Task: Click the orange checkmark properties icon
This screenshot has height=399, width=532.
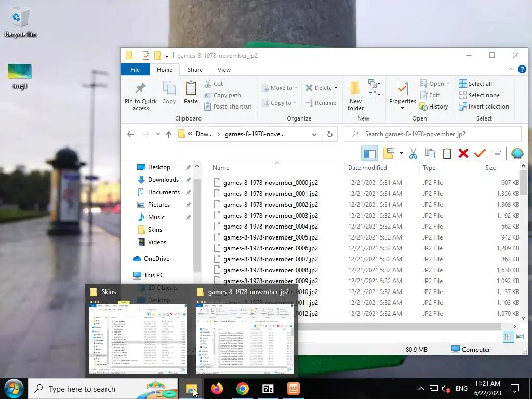Action: (x=480, y=153)
